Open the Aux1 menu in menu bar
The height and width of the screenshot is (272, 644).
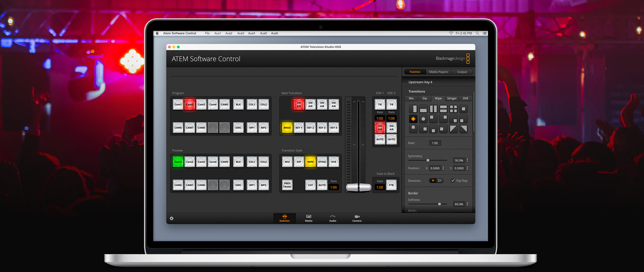218,33
